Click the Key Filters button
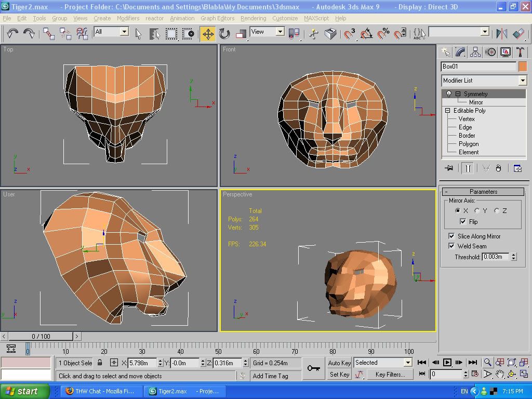 [x=390, y=374]
